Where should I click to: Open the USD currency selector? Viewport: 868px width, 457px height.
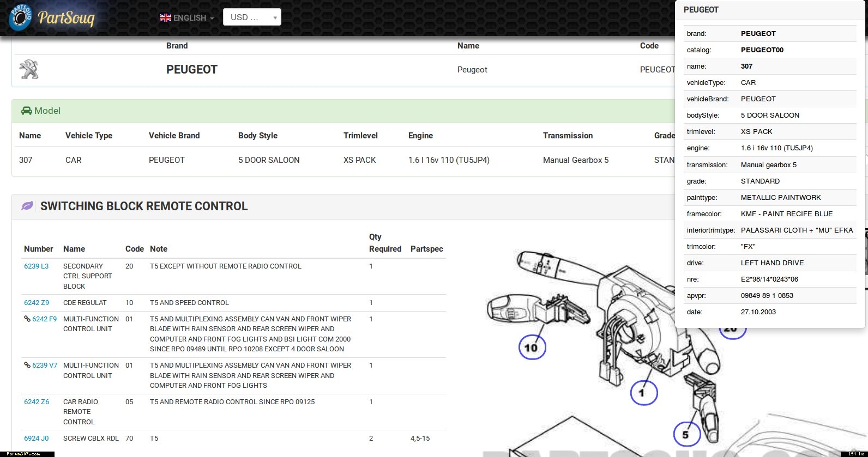coord(252,17)
